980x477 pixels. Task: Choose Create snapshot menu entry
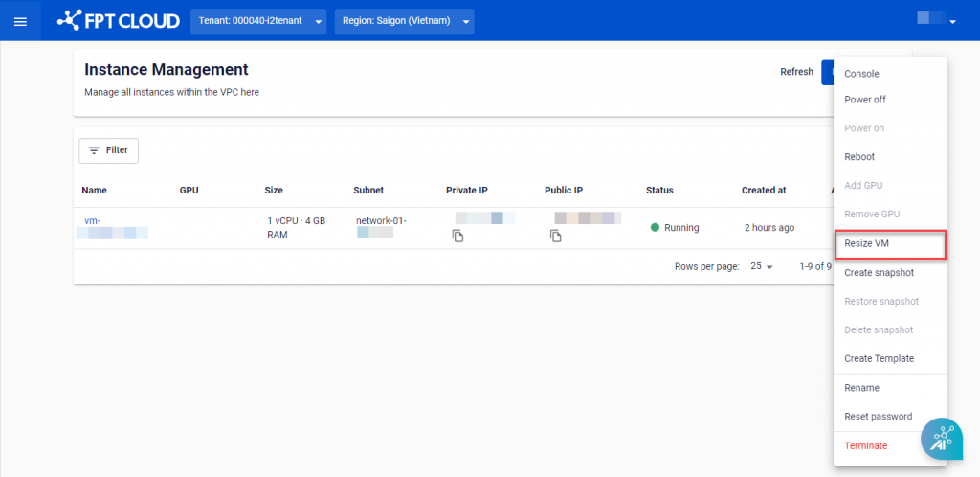coord(879,273)
